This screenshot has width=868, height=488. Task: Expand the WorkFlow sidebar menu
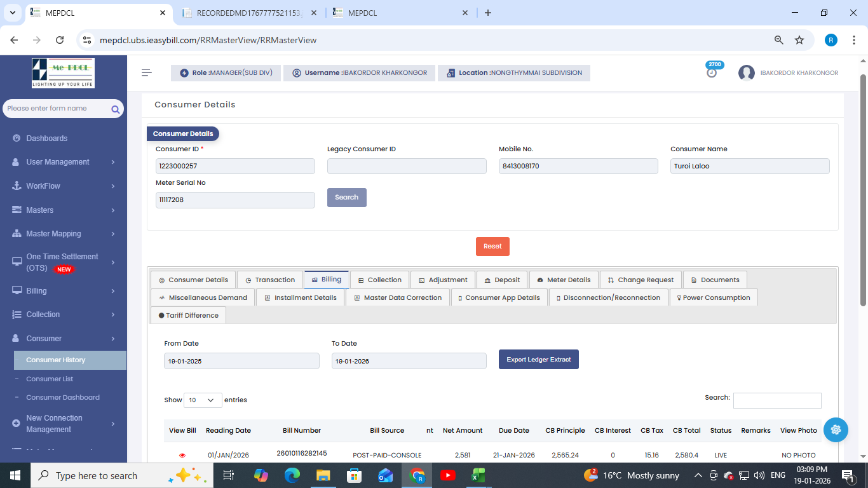tap(64, 186)
